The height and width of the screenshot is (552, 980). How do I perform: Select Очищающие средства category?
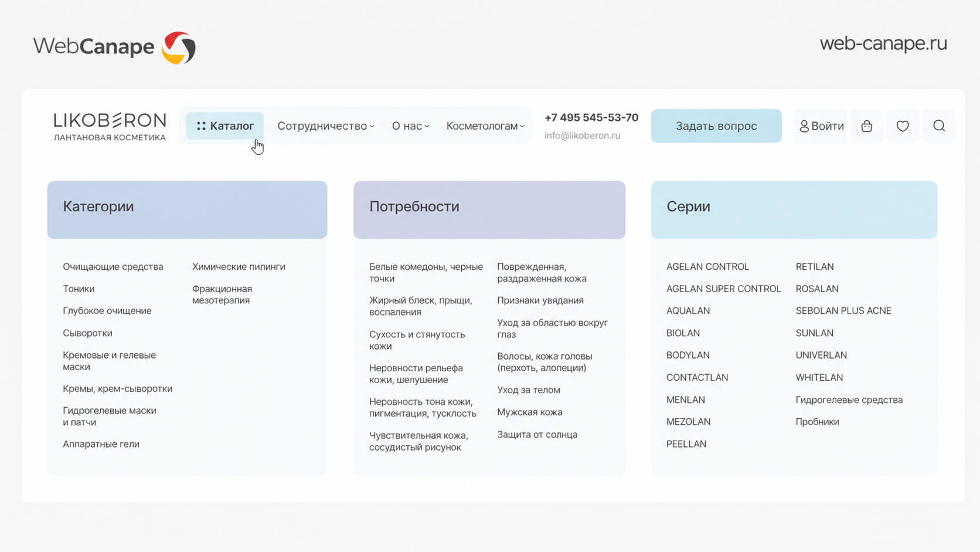(113, 266)
